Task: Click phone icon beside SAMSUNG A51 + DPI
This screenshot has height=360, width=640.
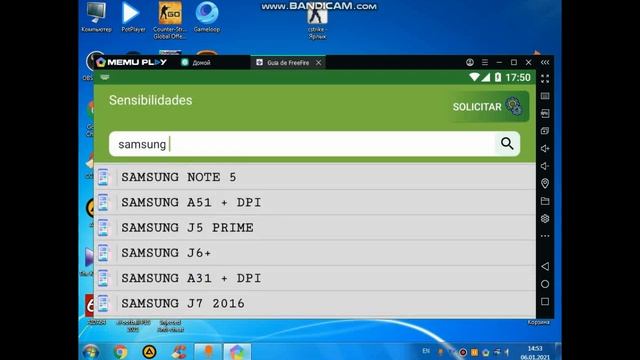Action: pyautogui.click(x=103, y=202)
